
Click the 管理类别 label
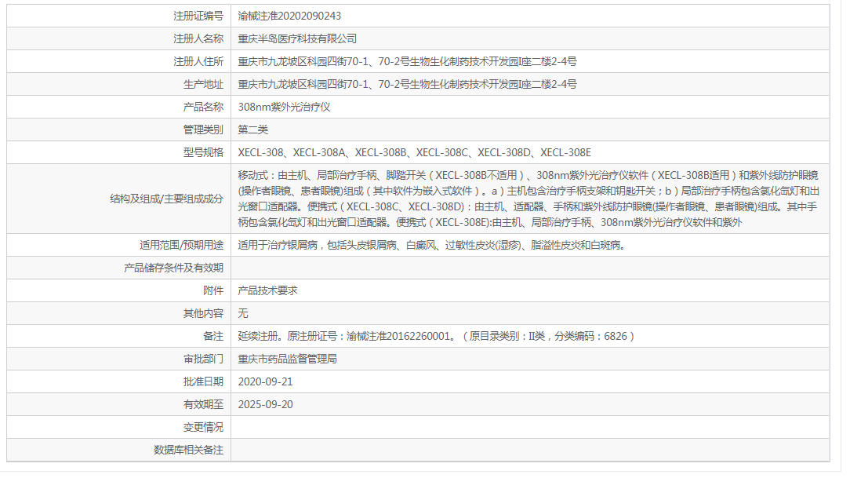point(203,130)
